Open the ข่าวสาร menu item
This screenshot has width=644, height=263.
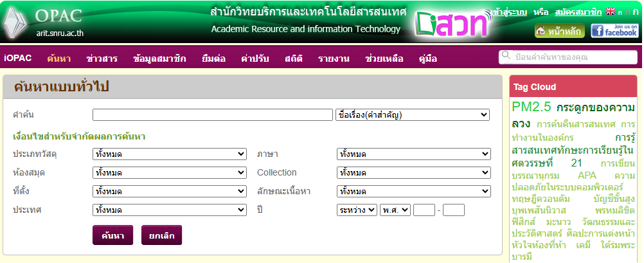102,59
